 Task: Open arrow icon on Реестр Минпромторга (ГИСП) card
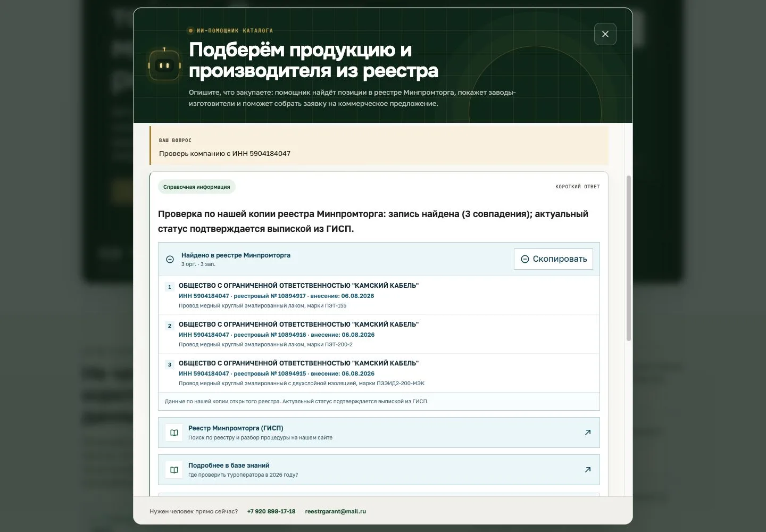pyautogui.click(x=588, y=433)
